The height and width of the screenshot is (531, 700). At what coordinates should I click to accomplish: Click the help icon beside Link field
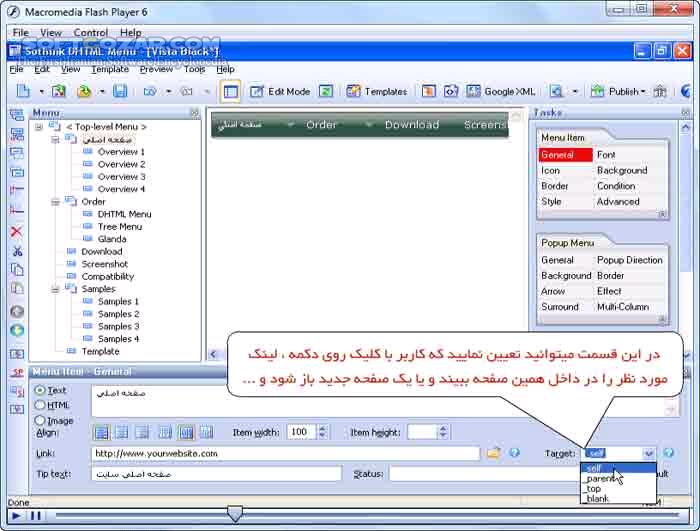[514, 453]
